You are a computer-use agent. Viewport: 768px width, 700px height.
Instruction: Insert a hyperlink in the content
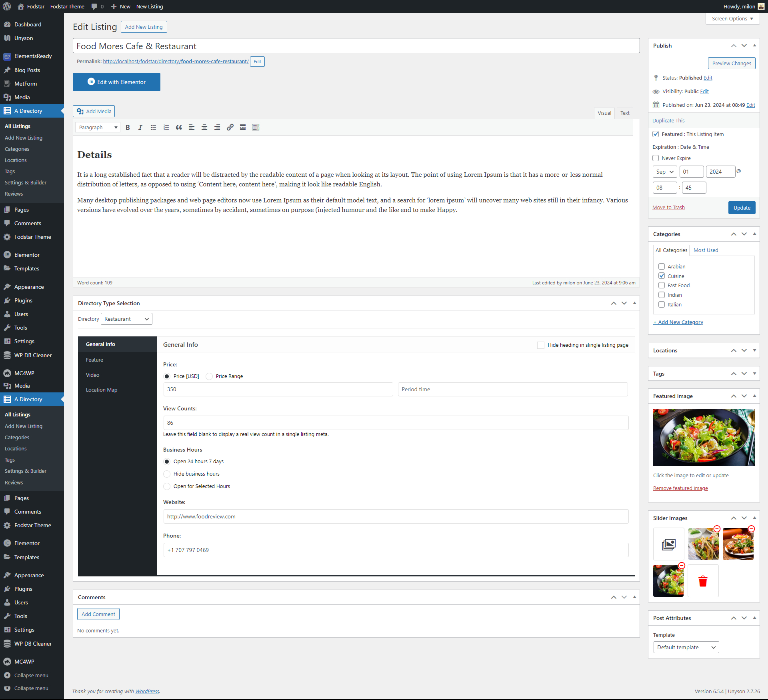point(230,127)
